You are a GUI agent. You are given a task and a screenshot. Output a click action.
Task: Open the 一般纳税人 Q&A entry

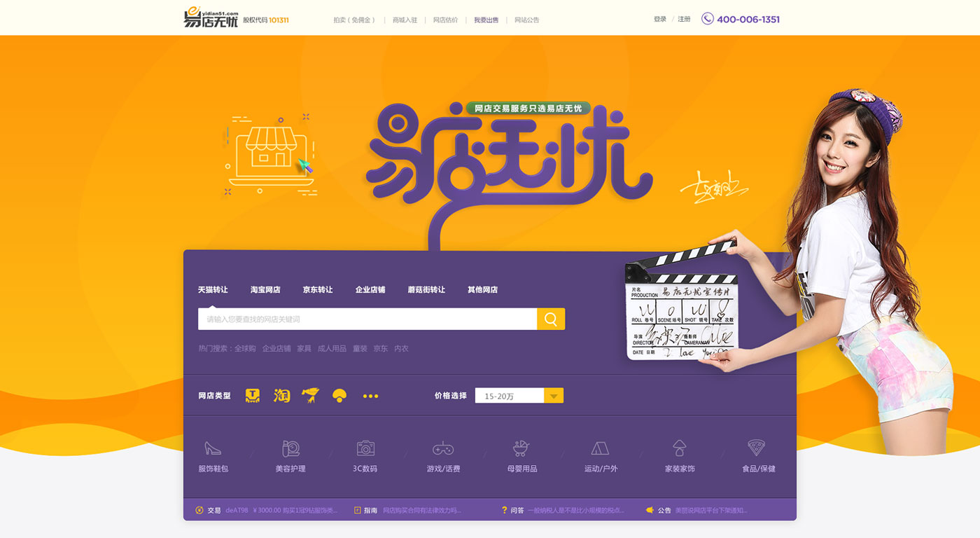tap(576, 511)
